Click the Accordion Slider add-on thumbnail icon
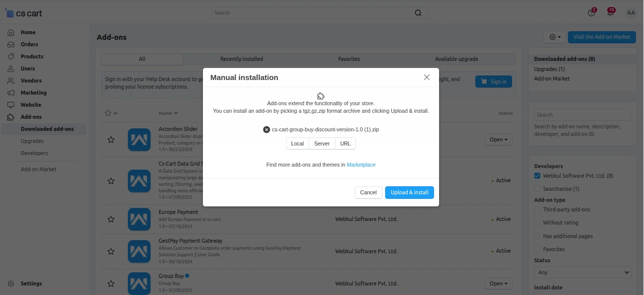Image resolution: width=644 pixels, height=295 pixels. (139, 139)
